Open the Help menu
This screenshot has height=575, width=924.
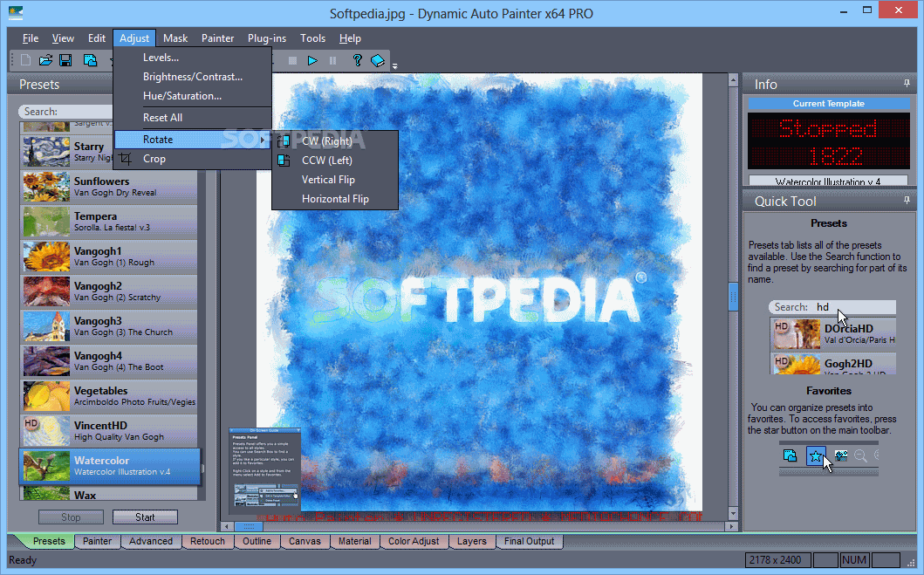click(350, 38)
